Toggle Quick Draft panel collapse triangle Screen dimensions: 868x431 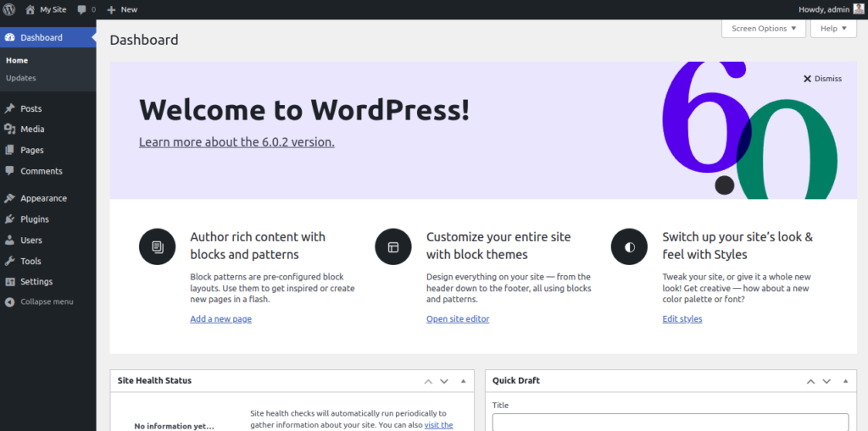point(846,381)
